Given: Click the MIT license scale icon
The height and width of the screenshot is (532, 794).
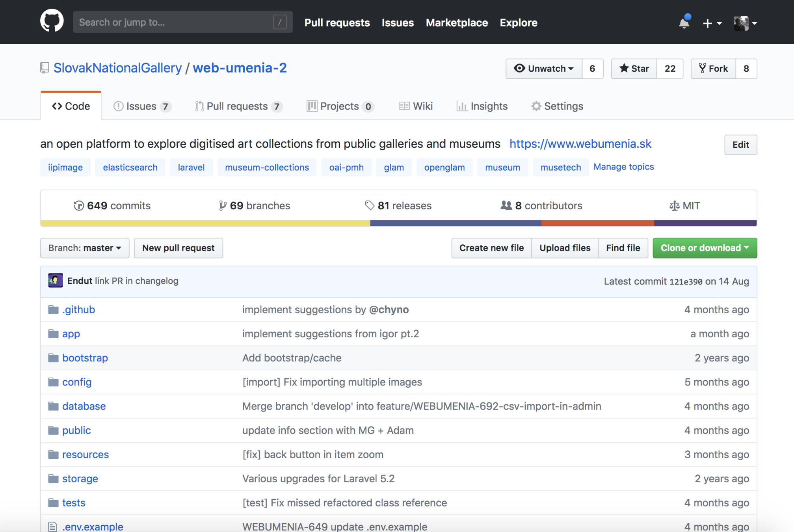Looking at the screenshot, I should [x=674, y=206].
